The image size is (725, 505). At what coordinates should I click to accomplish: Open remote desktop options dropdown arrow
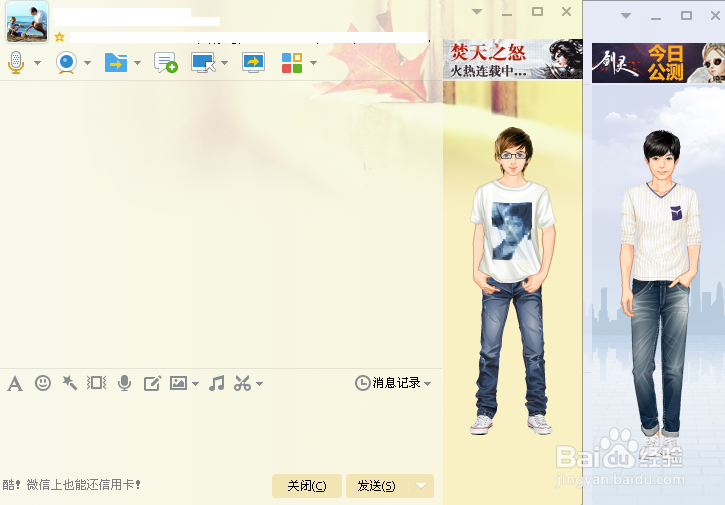pos(225,63)
